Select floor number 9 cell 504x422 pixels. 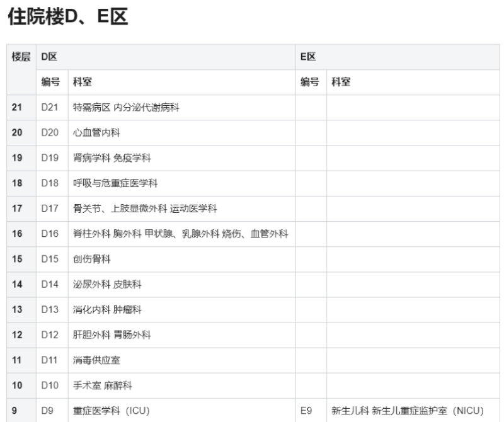[21, 411]
